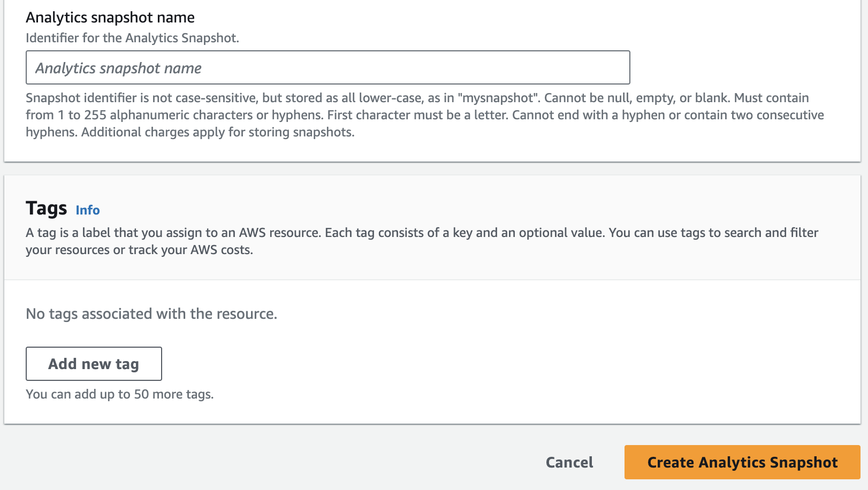Click the snapshot identifier rules help text
868x490 pixels.
tap(425, 115)
